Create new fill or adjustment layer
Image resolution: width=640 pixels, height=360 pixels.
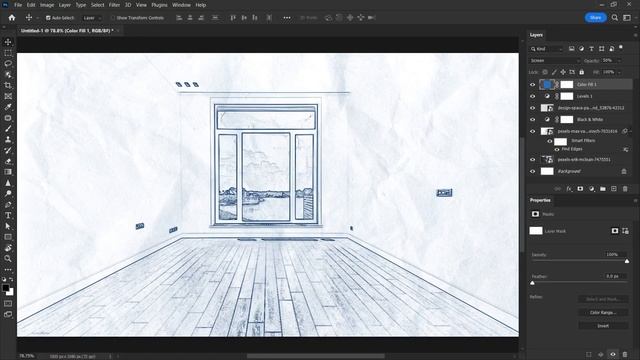point(591,189)
